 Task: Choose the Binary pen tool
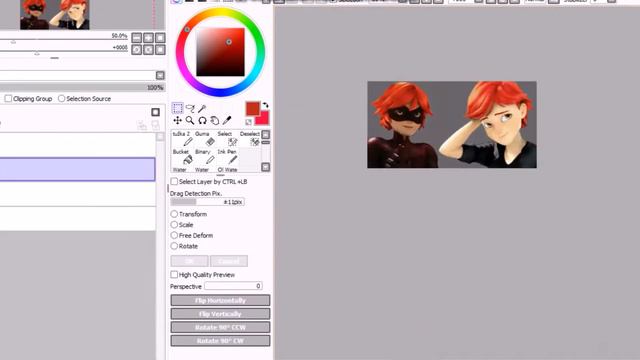click(204, 157)
